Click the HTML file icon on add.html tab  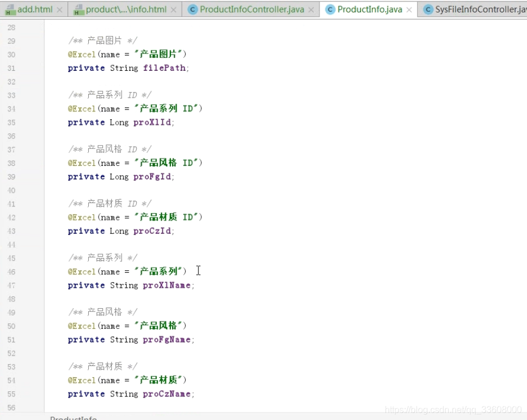[11, 10]
